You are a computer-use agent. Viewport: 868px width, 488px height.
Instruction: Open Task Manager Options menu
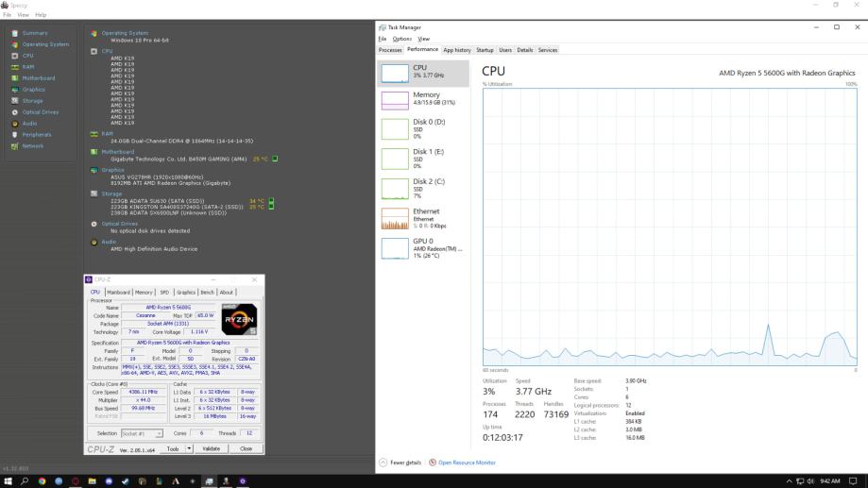402,39
